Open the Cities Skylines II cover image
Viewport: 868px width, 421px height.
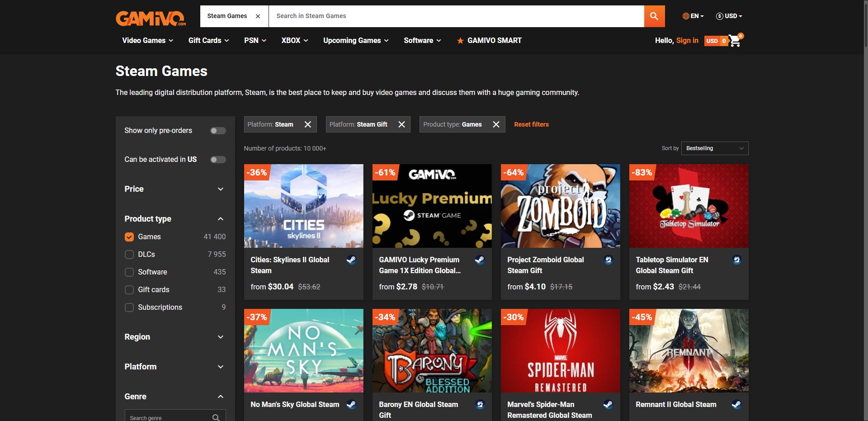(304, 206)
